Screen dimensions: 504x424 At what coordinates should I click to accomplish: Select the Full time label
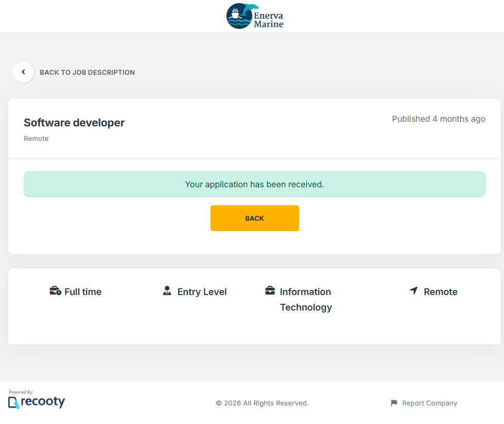point(83,292)
